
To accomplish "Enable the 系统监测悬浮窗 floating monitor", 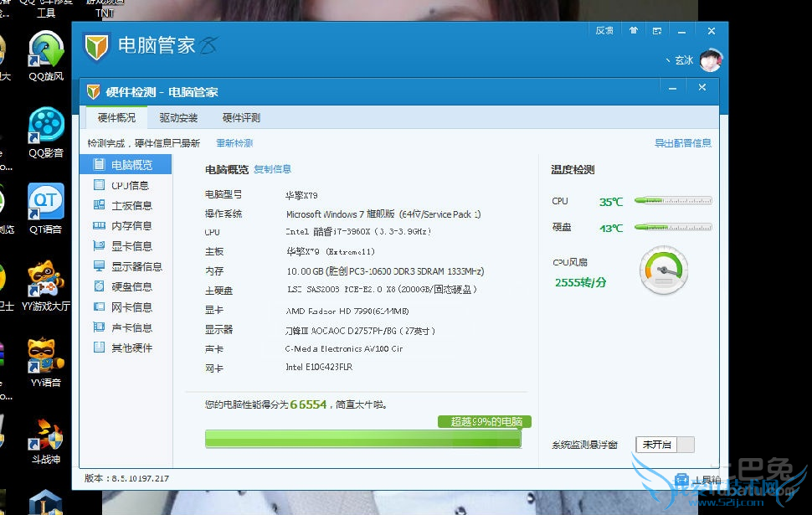I will tap(666, 445).
